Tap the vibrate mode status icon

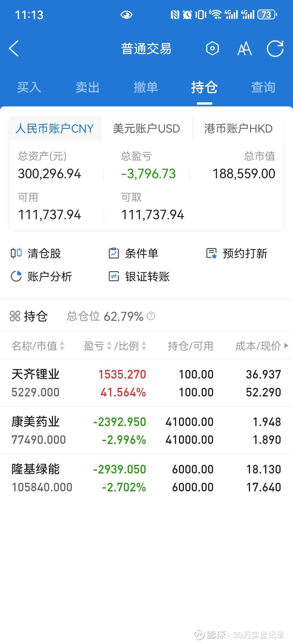pos(200,15)
